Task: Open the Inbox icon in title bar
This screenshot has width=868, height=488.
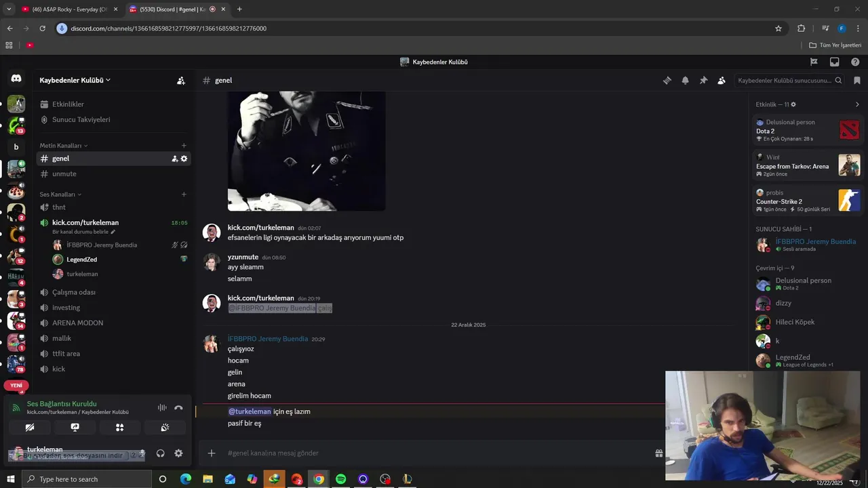Action: (835, 62)
